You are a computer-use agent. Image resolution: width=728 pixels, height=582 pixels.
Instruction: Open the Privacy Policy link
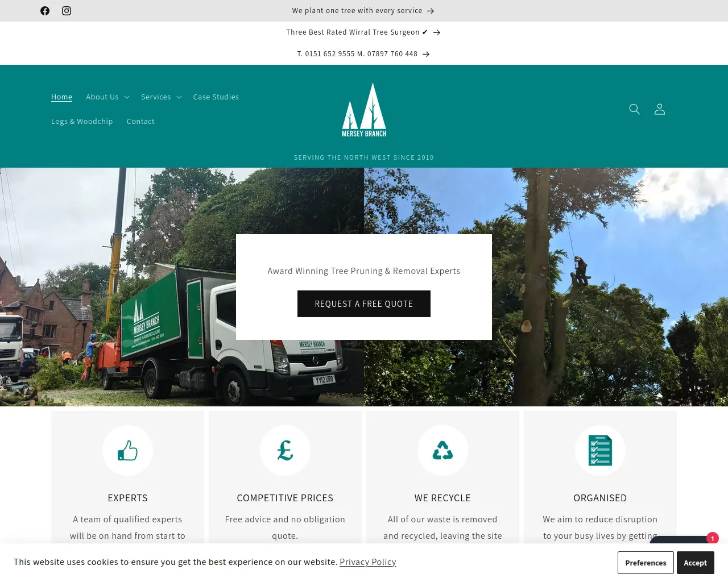click(368, 562)
